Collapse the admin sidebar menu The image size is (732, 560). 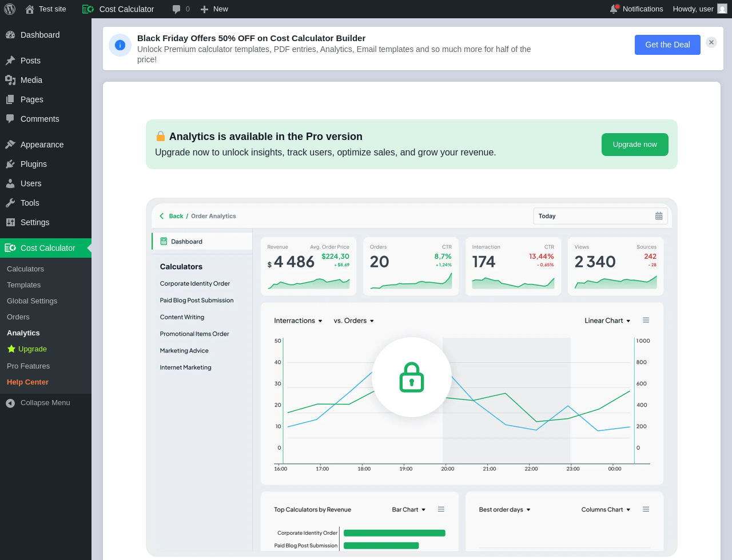pos(38,403)
